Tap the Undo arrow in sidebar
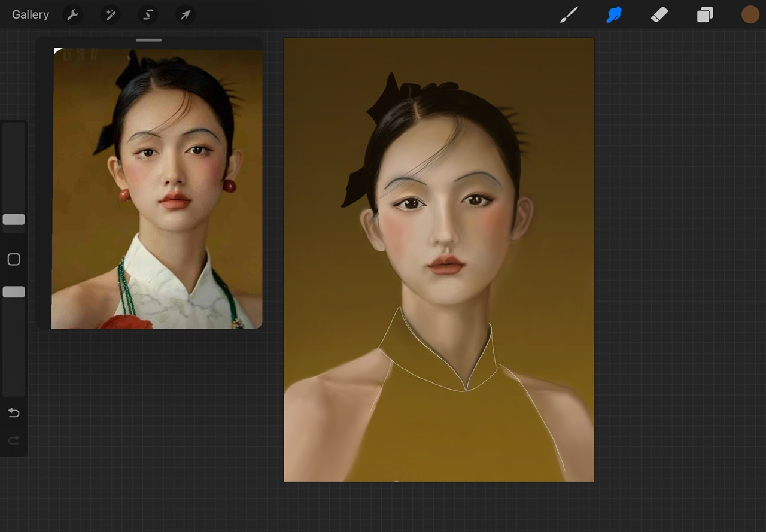The height and width of the screenshot is (532, 766). click(x=14, y=413)
